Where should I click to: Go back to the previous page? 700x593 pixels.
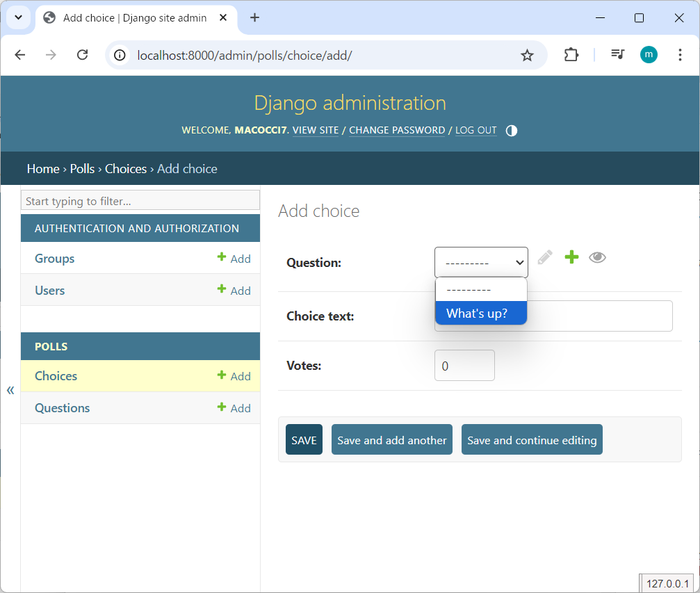(x=20, y=55)
